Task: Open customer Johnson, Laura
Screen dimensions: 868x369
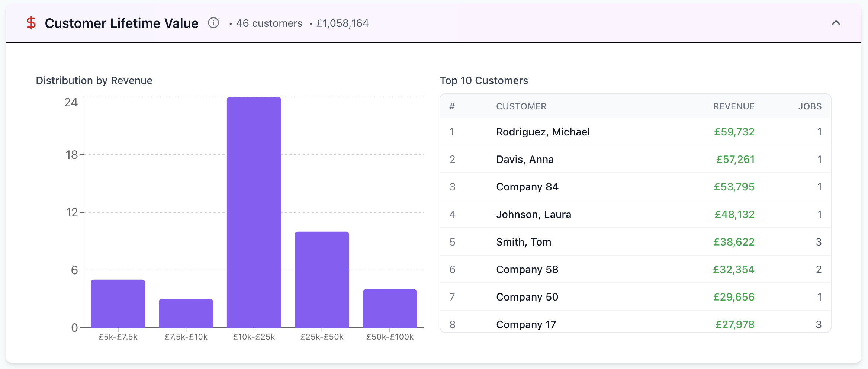Action: 635,214
